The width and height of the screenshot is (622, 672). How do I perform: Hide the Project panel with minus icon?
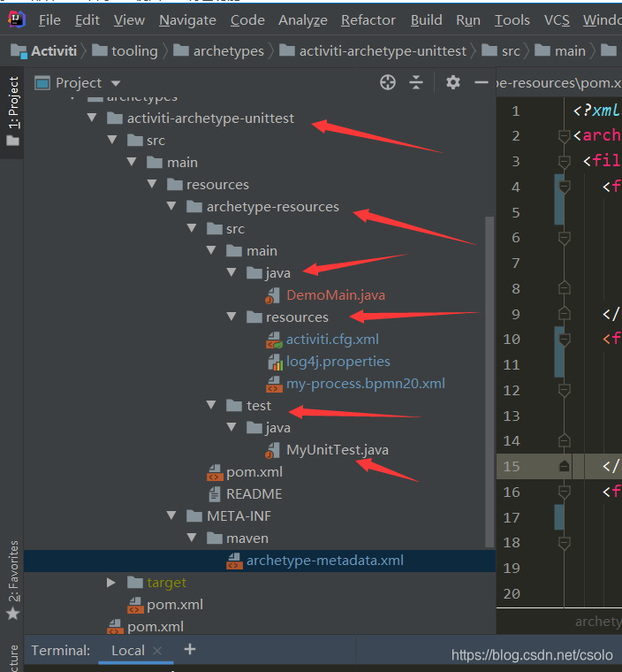pyautogui.click(x=482, y=82)
